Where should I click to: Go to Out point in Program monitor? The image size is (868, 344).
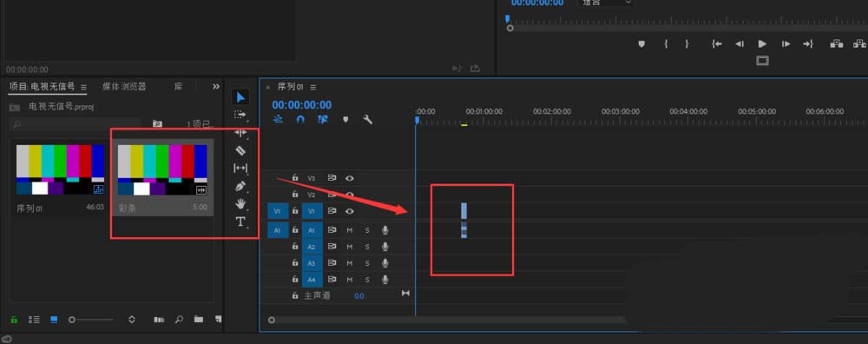pos(808,43)
